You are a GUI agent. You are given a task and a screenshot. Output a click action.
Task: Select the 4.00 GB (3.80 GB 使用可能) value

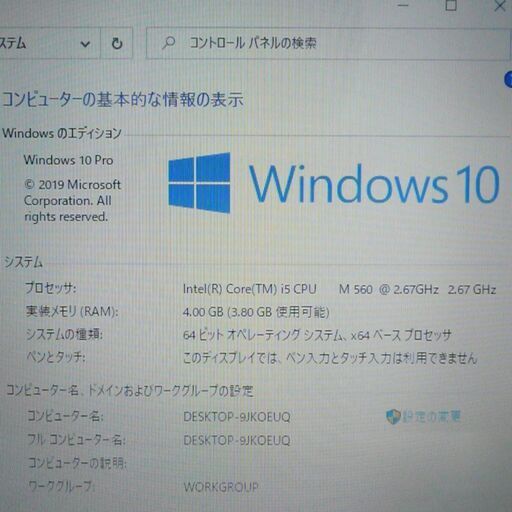(x=256, y=312)
